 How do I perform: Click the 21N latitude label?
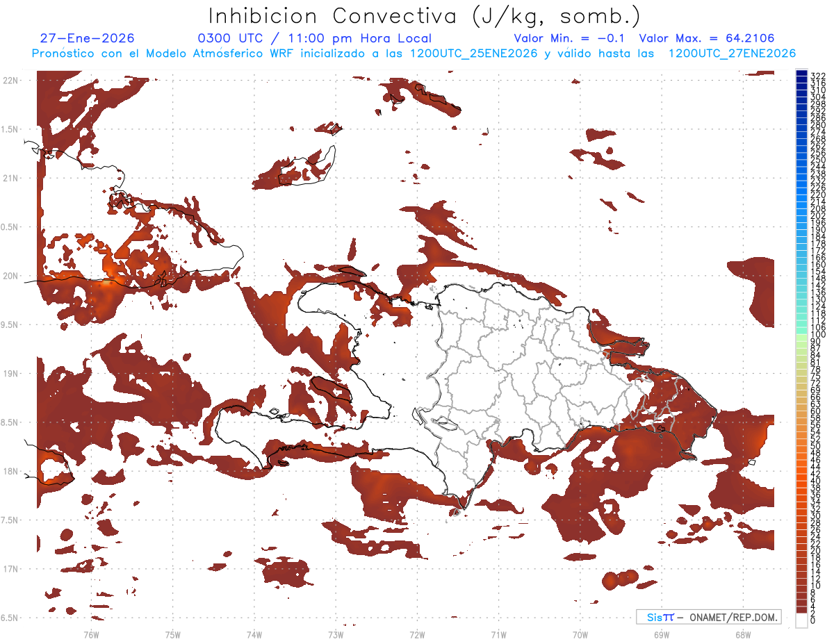[10, 178]
